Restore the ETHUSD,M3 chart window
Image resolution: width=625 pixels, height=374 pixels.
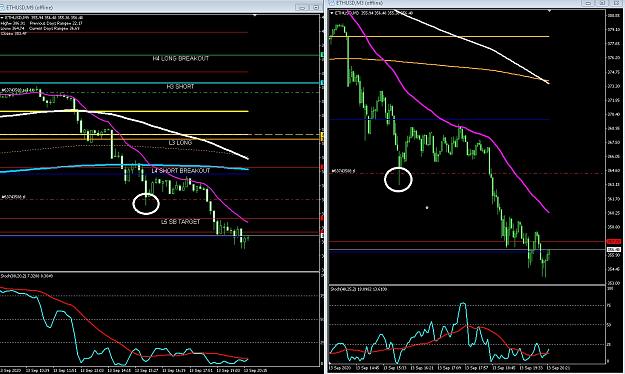click(x=602, y=3)
